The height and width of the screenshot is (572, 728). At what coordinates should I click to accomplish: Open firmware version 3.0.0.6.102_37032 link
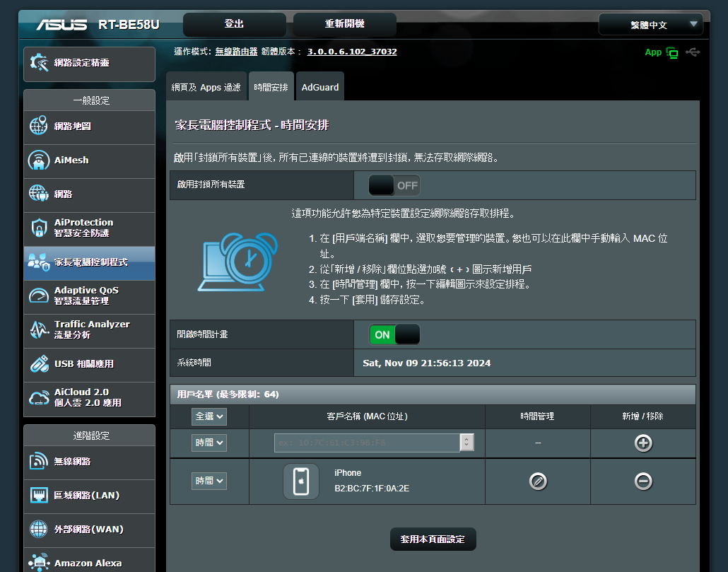click(352, 52)
